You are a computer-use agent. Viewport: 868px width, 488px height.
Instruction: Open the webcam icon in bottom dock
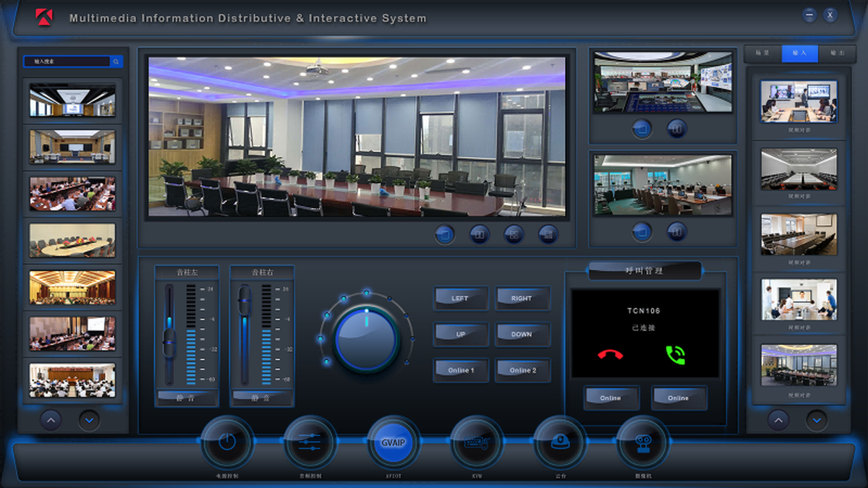coord(642,442)
